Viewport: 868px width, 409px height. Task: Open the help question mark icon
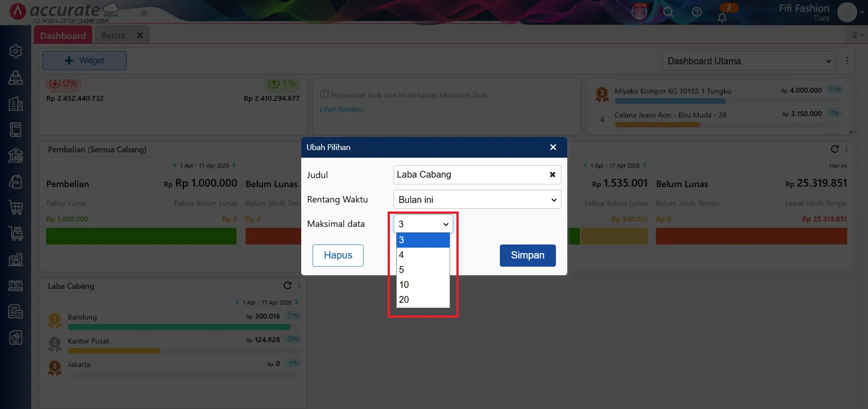[x=697, y=12]
